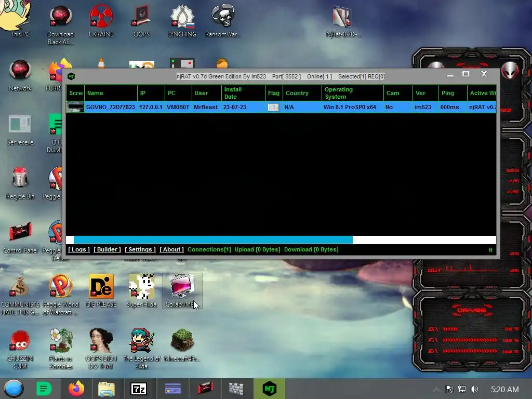Sort by the Cam column header

(x=398, y=93)
